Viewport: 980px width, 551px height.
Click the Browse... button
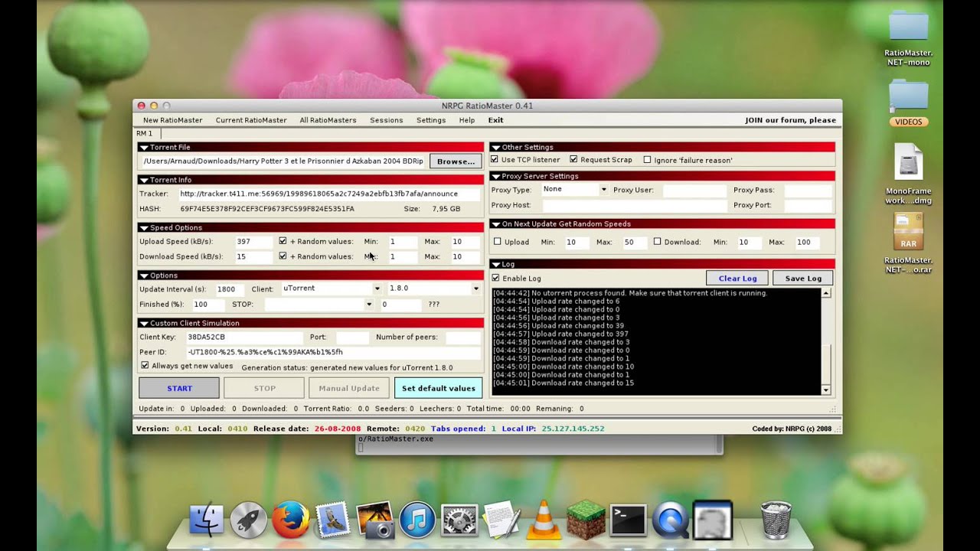tap(456, 161)
